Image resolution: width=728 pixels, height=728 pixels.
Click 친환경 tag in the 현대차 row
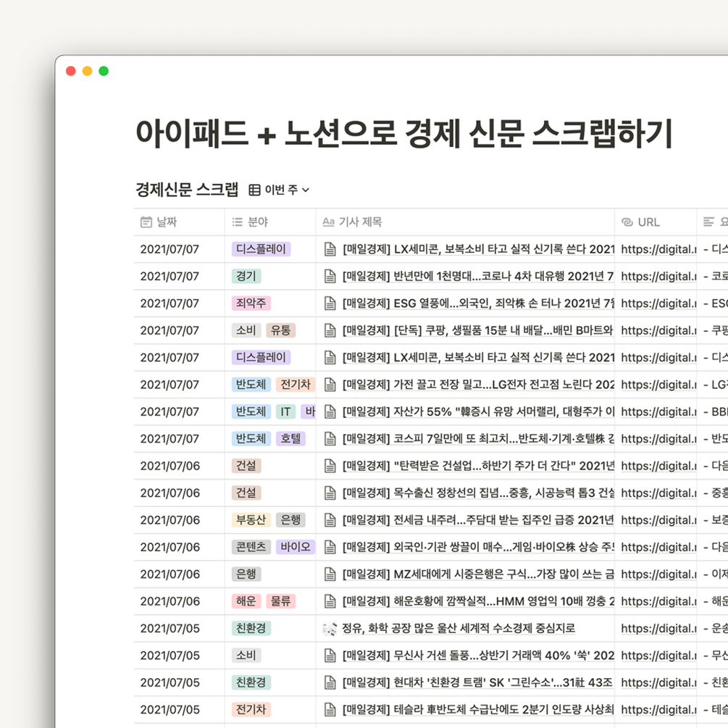(x=251, y=682)
